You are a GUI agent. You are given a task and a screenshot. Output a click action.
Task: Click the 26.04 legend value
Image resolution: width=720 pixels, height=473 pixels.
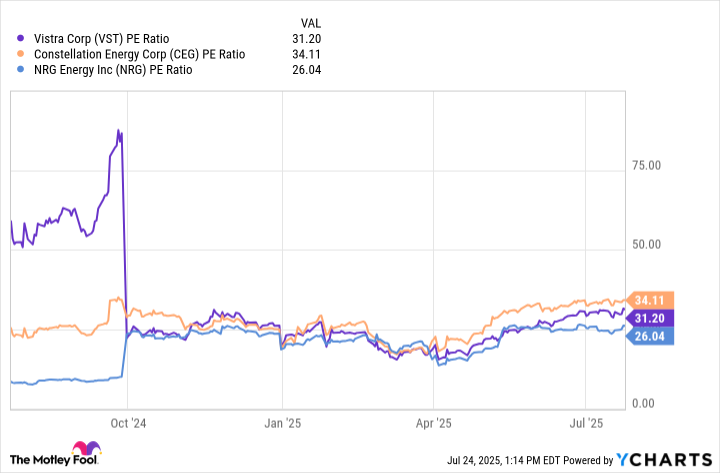306,70
